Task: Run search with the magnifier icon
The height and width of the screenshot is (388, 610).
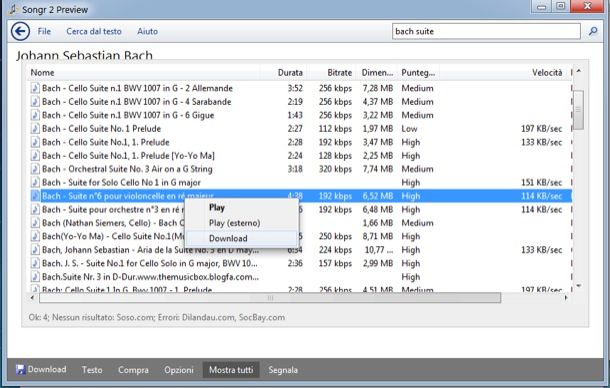Action: point(593,31)
